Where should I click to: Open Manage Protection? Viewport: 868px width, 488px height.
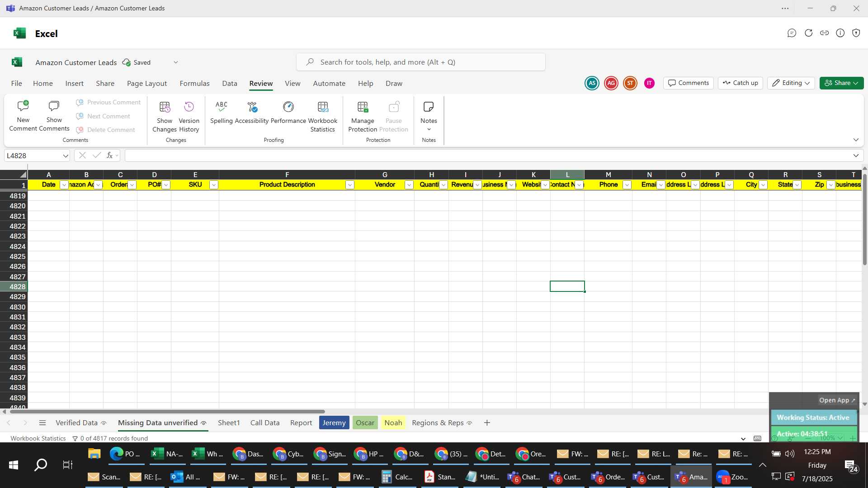[363, 117]
